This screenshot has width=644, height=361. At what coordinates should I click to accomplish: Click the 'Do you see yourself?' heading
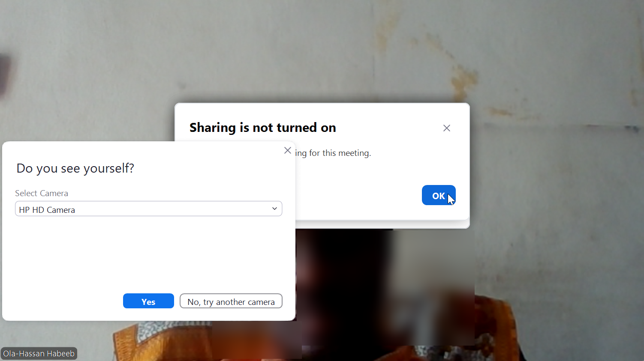[x=75, y=168]
